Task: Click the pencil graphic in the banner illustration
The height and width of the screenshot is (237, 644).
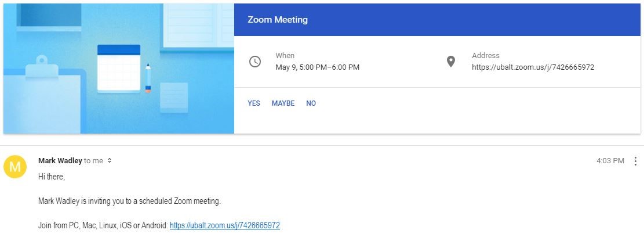Action: (x=148, y=78)
